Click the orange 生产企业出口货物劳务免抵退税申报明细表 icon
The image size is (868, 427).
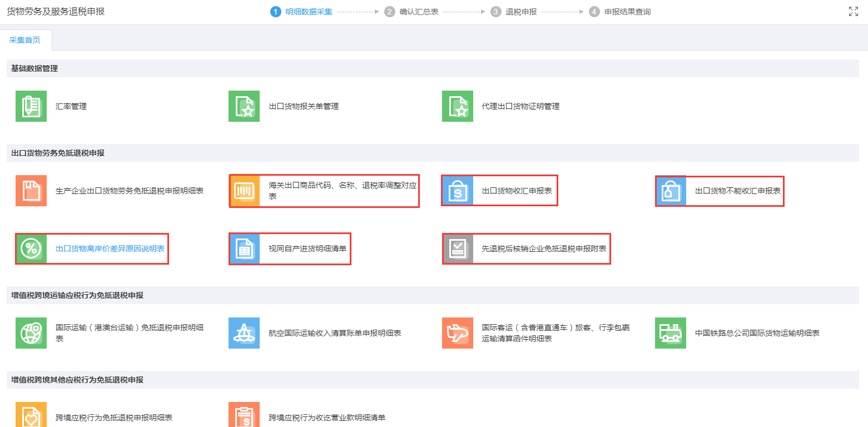(31, 191)
